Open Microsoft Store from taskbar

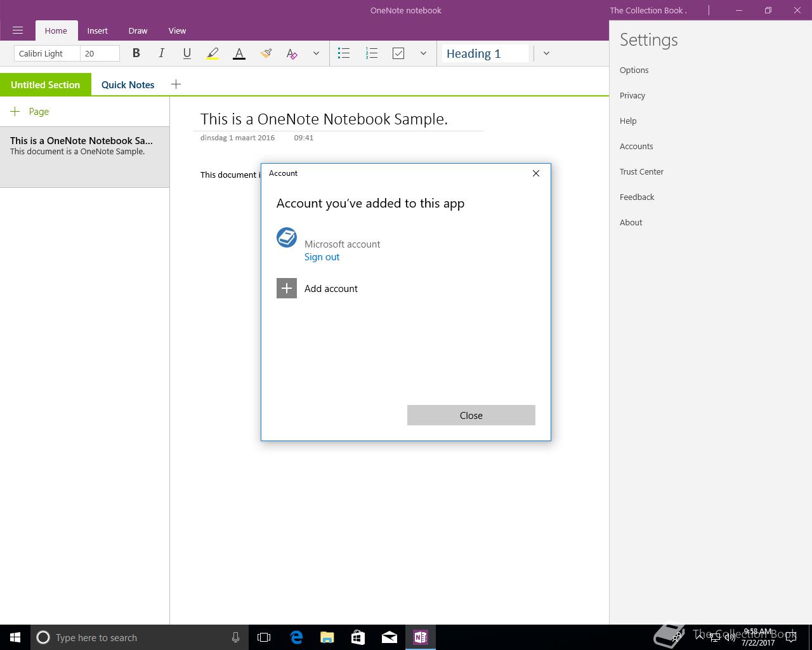[x=358, y=637]
